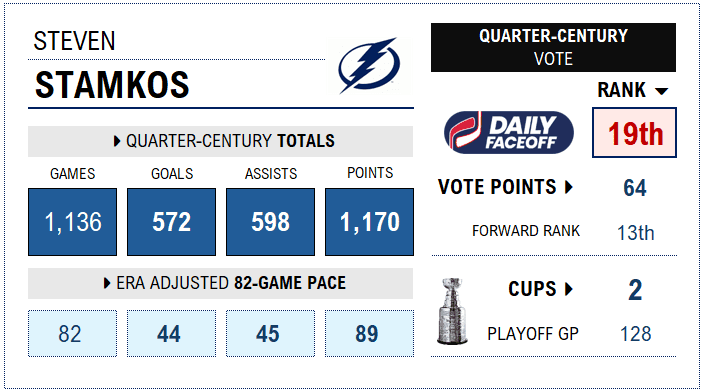Select the 44 goals pace box
Viewport: 702px width, 392px height.
[x=171, y=333]
